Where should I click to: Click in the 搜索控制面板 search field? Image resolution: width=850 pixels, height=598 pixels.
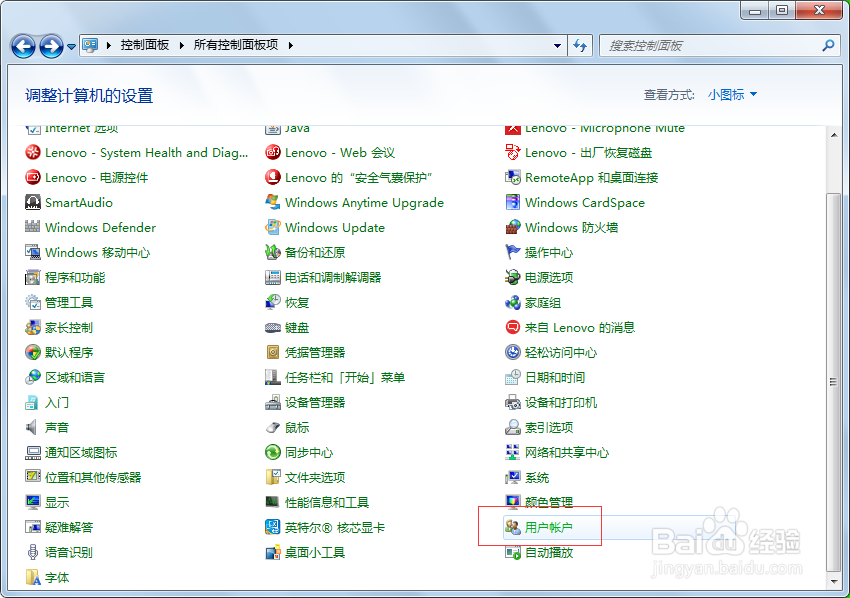pyautogui.click(x=710, y=46)
